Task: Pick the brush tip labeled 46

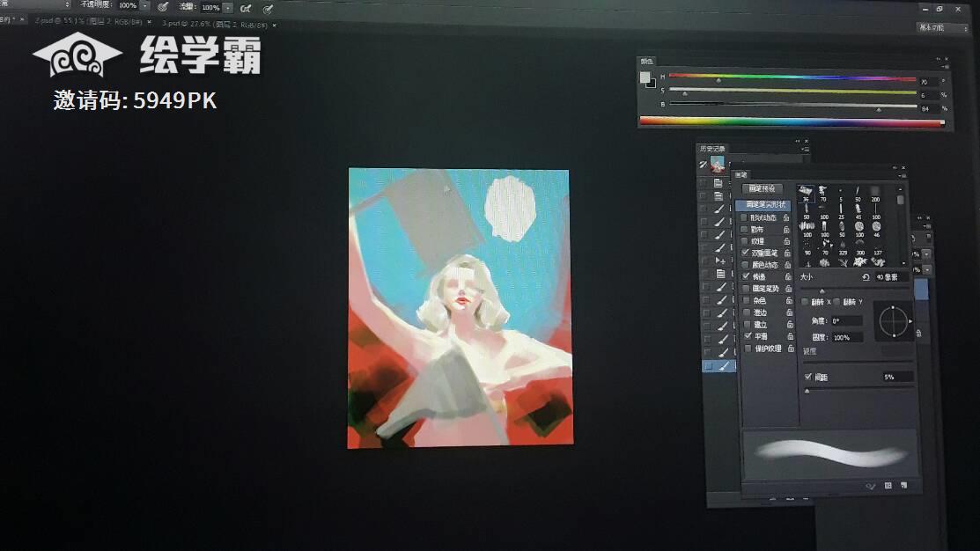Action: pos(877,229)
